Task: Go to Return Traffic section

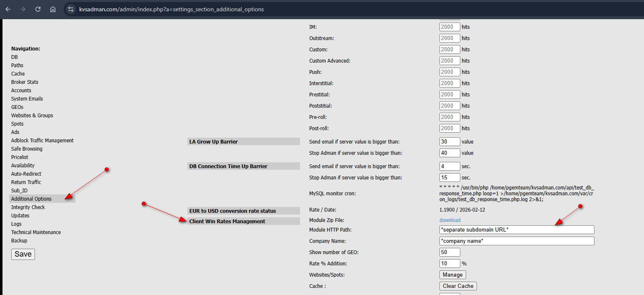Action: pos(26,182)
